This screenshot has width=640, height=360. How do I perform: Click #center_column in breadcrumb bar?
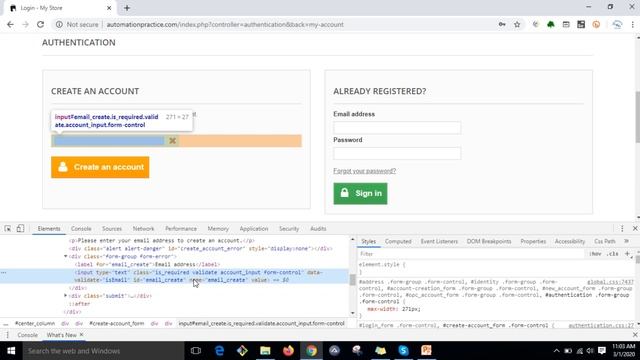coord(35,323)
